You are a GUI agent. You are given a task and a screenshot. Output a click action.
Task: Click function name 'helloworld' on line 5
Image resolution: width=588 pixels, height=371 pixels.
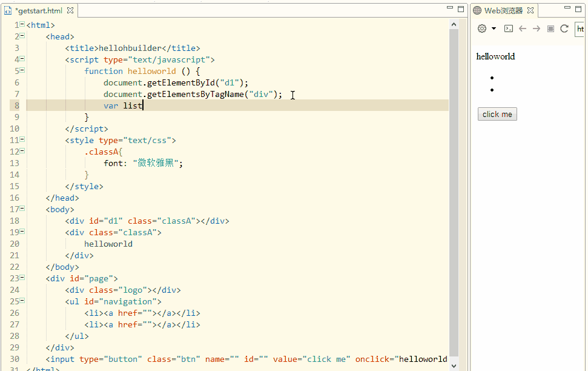pyautogui.click(x=151, y=71)
